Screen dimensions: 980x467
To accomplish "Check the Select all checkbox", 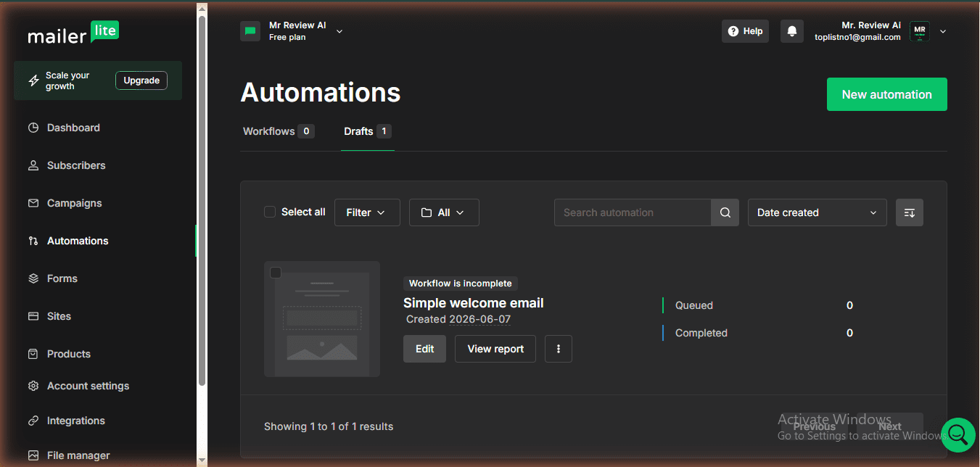I will click(270, 212).
